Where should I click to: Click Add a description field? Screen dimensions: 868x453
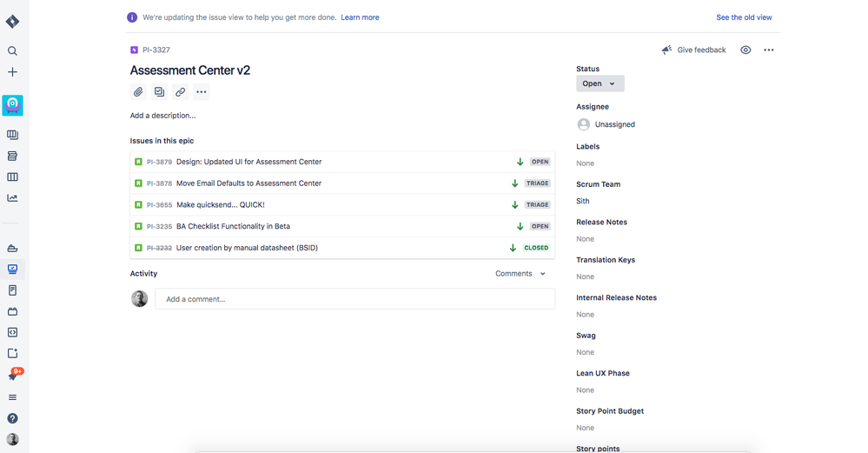coord(162,115)
